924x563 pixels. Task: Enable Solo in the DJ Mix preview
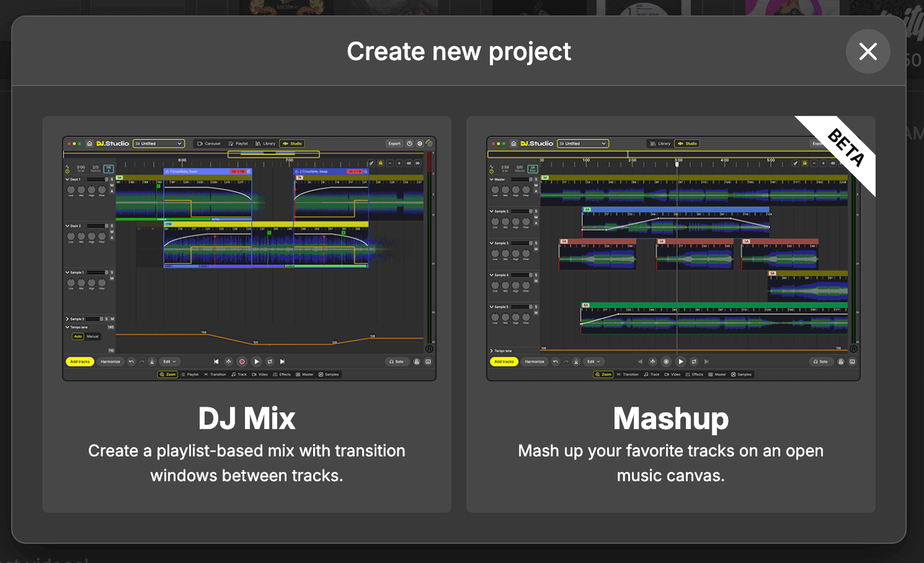tap(397, 362)
